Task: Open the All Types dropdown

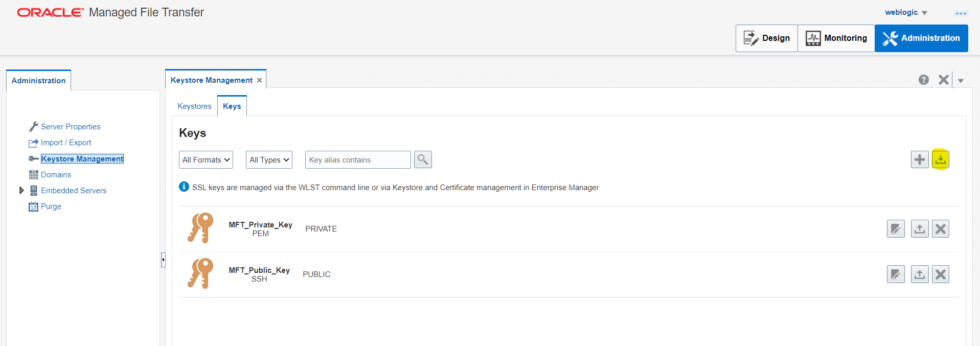Action: point(269,160)
